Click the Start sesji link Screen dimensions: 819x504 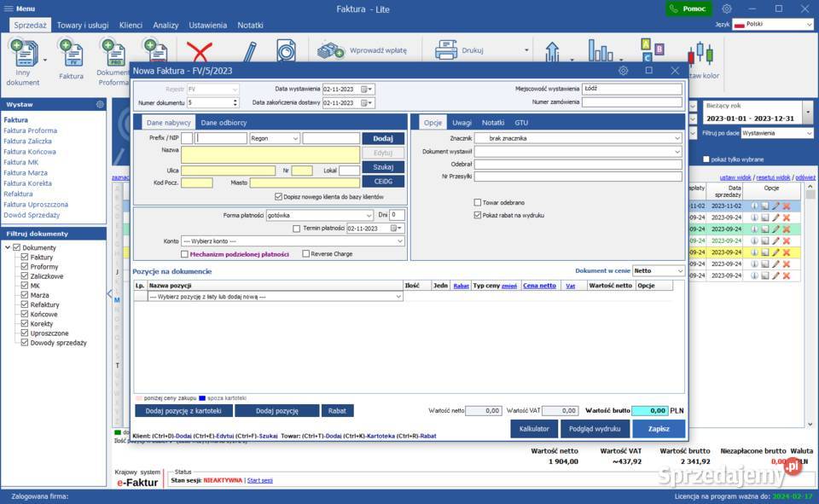(259, 480)
